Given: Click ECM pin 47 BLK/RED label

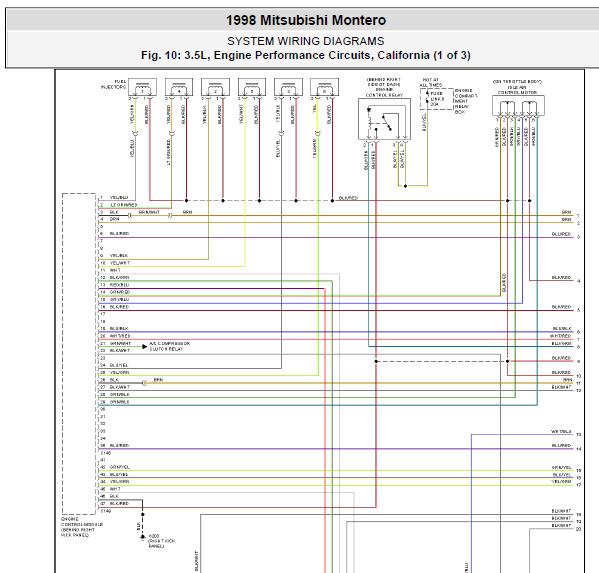Looking at the screenshot, I should point(119,503).
